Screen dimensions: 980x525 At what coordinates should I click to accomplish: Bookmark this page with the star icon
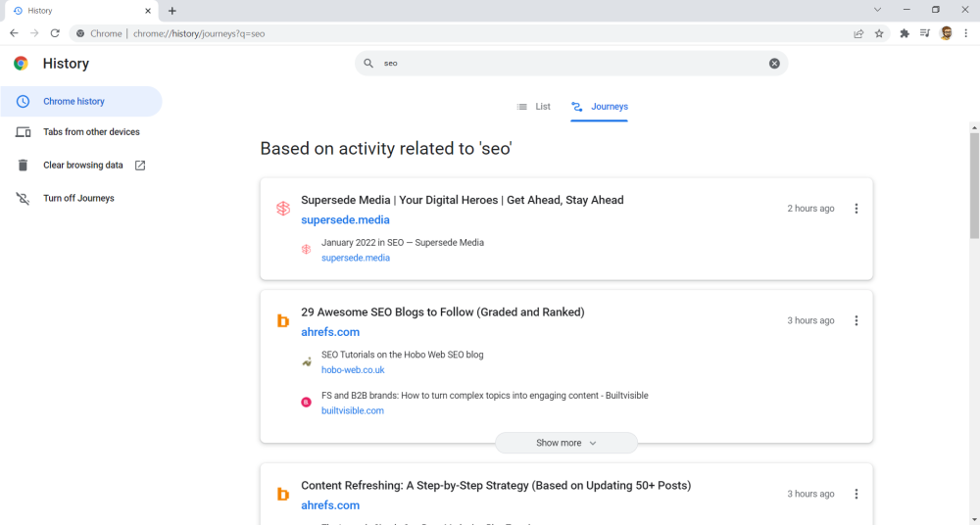coord(879,33)
